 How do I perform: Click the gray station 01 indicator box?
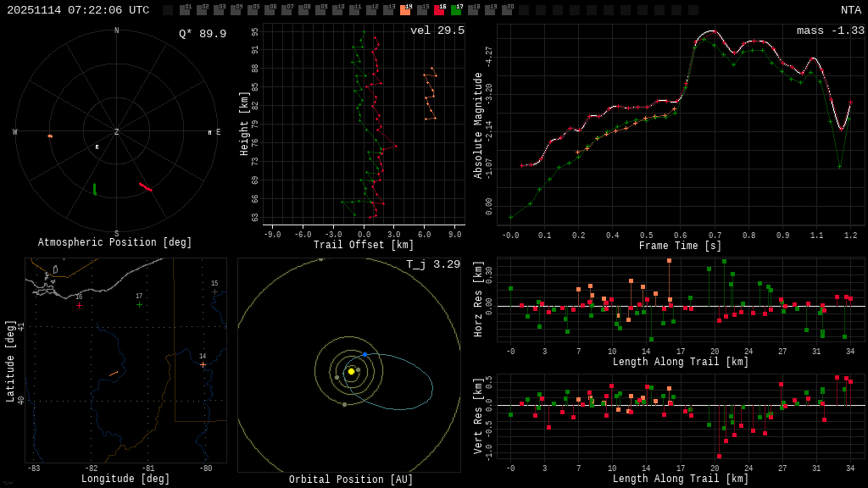pyautogui.click(x=185, y=10)
